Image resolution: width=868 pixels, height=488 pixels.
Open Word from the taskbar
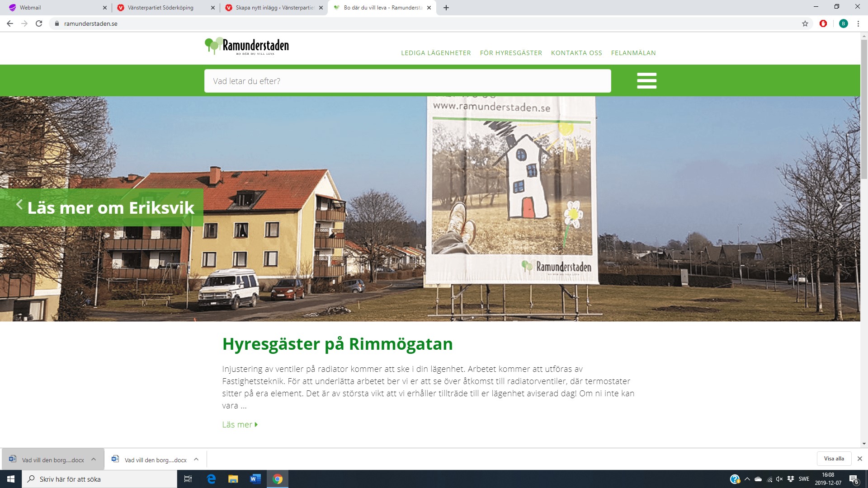(x=255, y=479)
